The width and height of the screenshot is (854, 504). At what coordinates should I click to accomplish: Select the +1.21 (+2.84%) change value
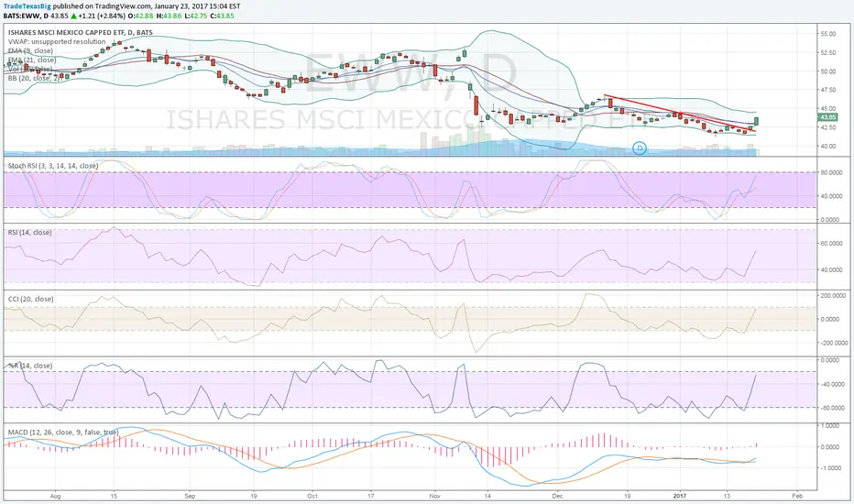(102, 16)
